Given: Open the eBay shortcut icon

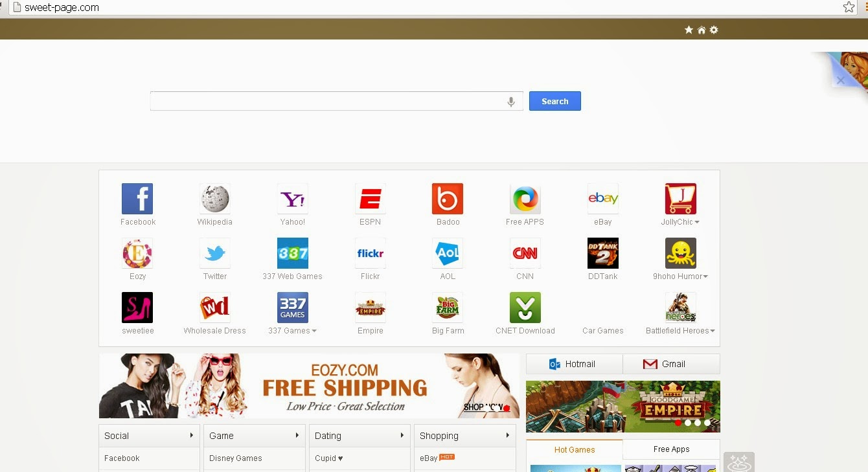Looking at the screenshot, I should click(x=603, y=199).
